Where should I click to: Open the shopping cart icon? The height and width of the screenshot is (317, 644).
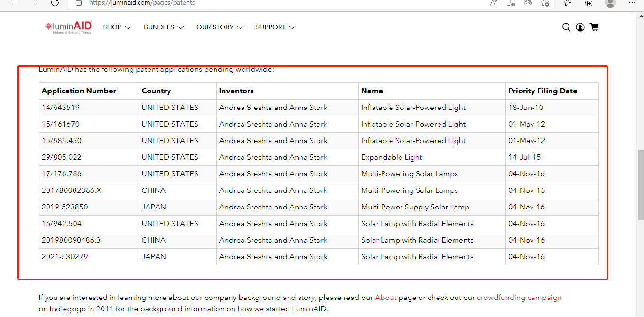[594, 27]
